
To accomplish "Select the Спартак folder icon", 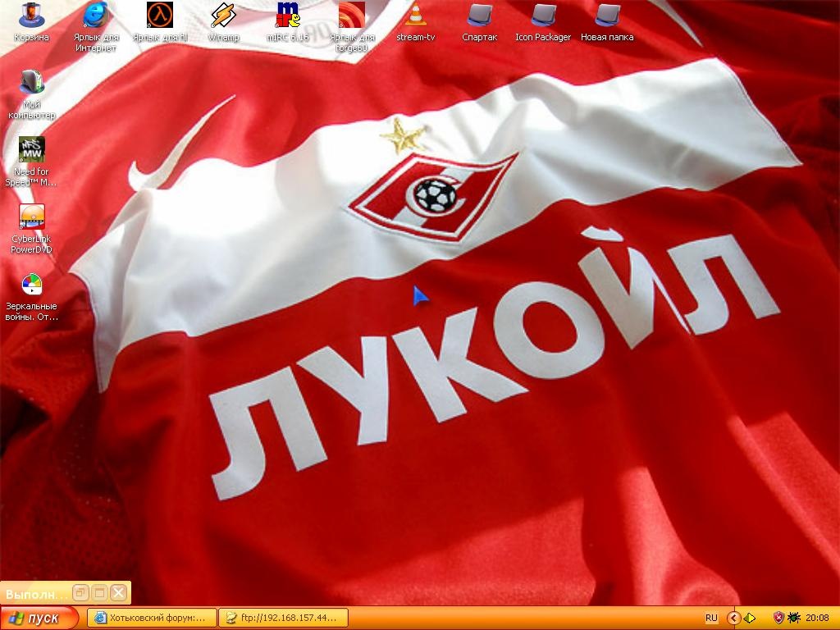I will tap(479, 16).
